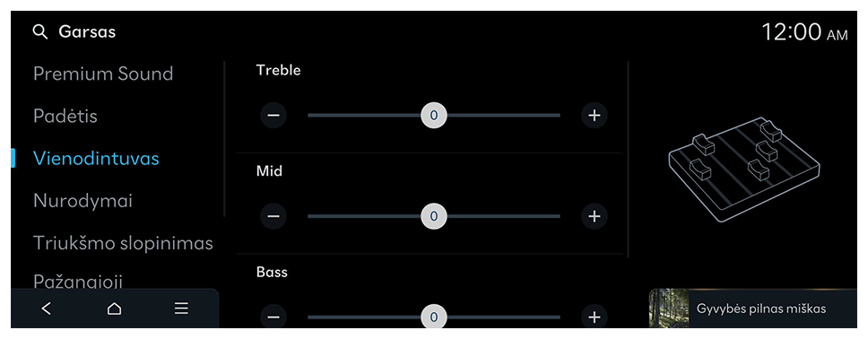868x339 pixels.
Task: Decrease Bass with the minus button
Action: coord(273,317)
